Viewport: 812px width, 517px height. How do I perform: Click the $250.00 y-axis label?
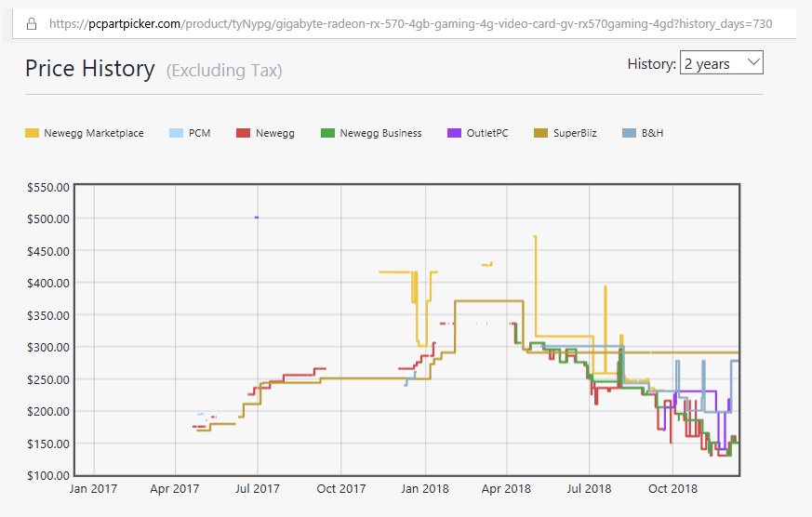point(48,380)
